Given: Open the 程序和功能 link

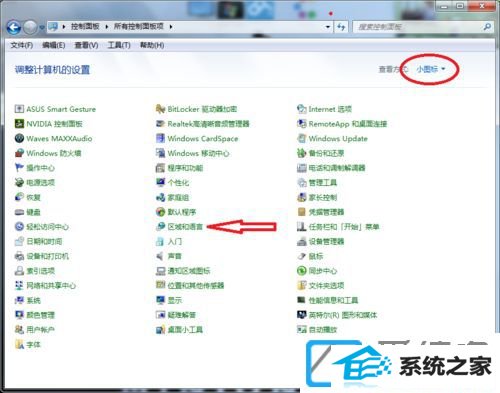Looking at the screenshot, I should 185,168.
